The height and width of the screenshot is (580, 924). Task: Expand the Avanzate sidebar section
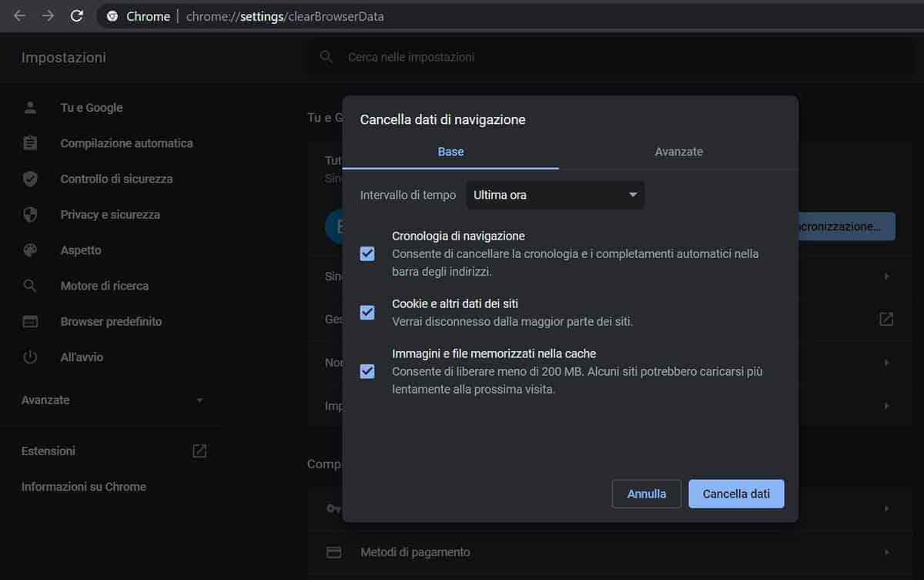199,400
